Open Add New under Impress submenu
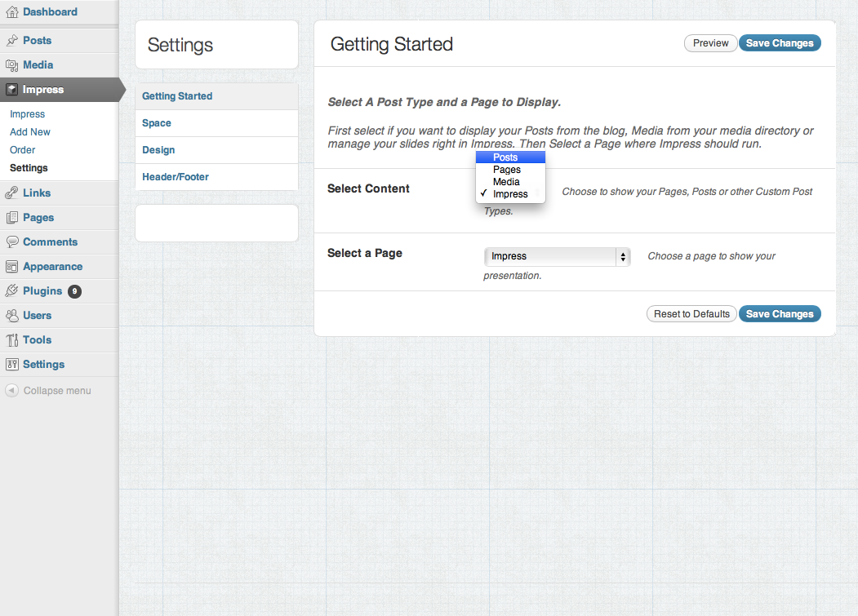Screen dimensions: 858x616 [x=30, y=132]
